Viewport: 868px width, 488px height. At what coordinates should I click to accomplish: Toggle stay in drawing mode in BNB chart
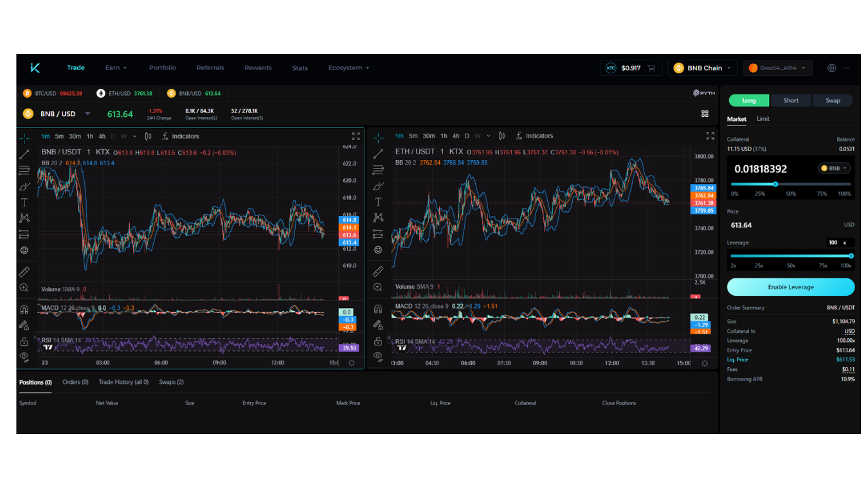(x=24, y=325)
